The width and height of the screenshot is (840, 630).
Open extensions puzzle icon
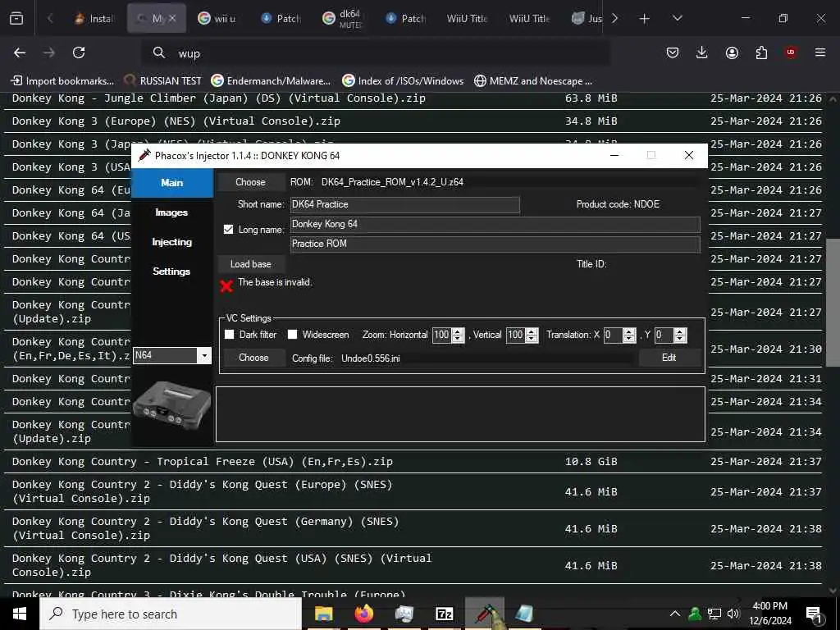pos(761,52)
